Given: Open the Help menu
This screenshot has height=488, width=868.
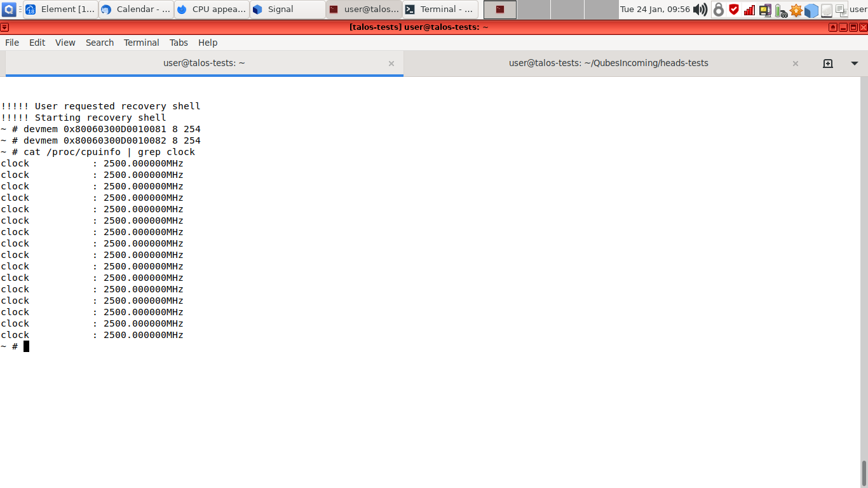Looking at the screenshot, I should [208, 43].
